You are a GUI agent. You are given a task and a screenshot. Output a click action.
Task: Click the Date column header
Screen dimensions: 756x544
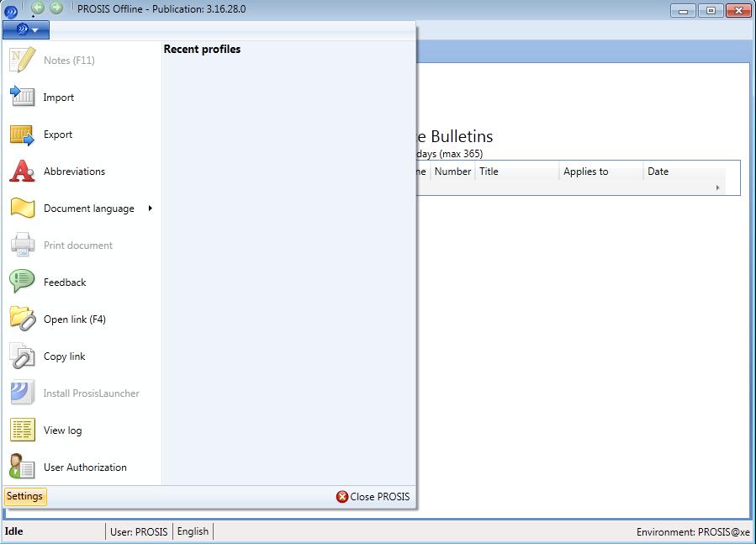pos(658,172)
